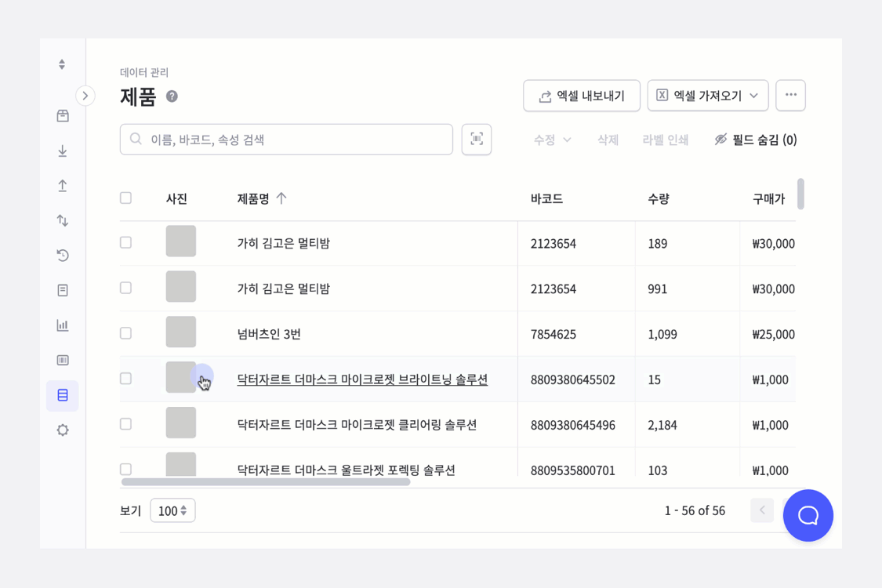
Task: Check the checkbox for 넘버츠인 3번 row
Action: (x=125, y=332)
